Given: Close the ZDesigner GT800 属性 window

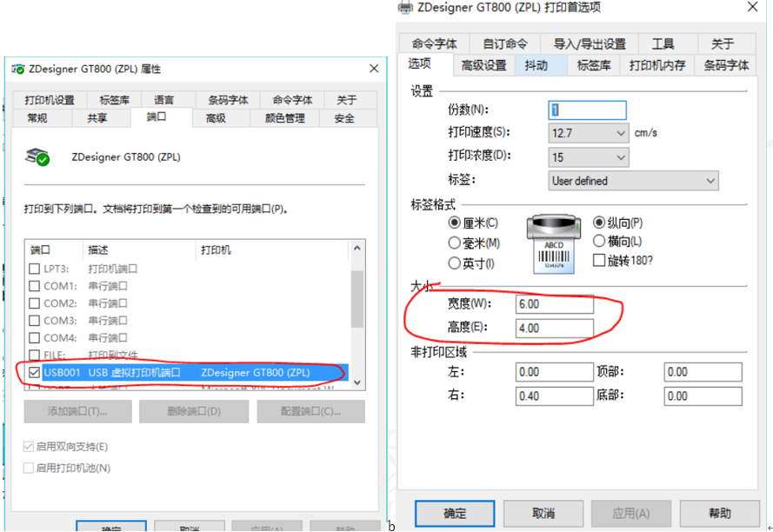Looking at the screenshot, I should click(374, 69).
